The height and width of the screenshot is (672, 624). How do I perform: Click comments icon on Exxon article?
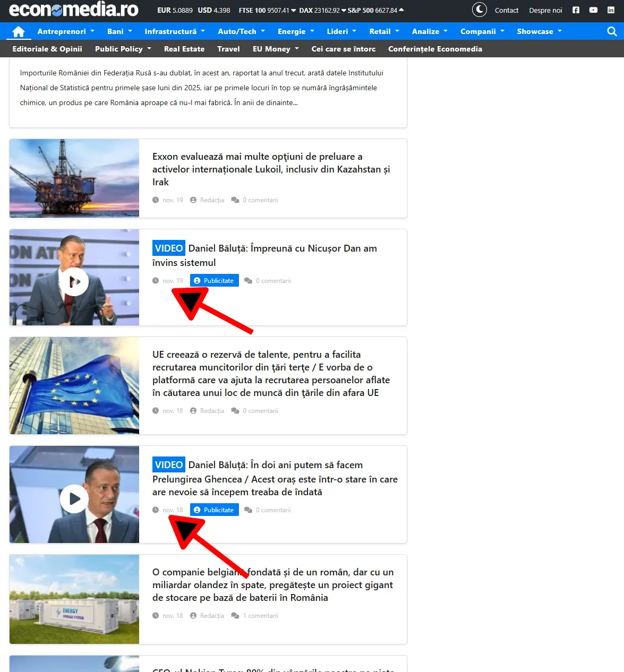(235, 200)
